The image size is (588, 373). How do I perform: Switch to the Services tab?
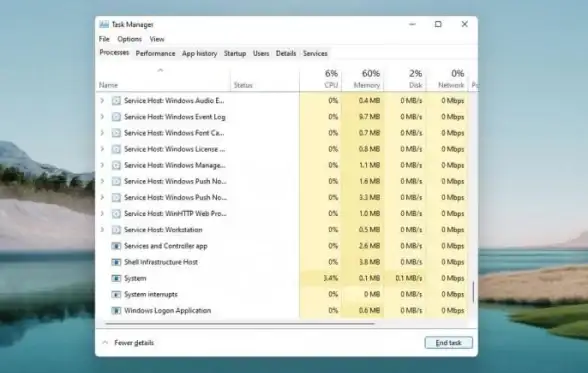[315, 53]
